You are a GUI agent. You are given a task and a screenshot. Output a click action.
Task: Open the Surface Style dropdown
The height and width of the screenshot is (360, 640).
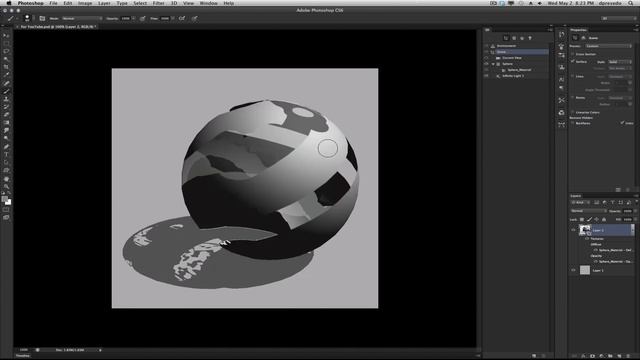click(x=620, y=62)
